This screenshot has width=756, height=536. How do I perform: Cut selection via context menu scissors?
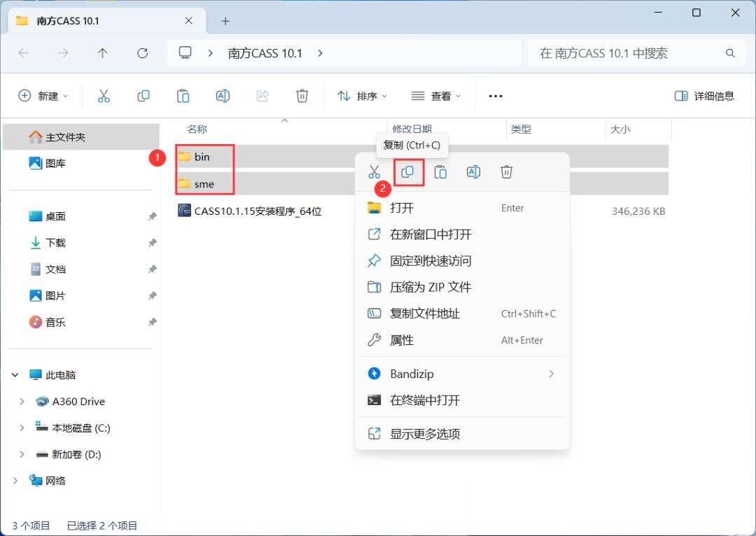(374, 171)
